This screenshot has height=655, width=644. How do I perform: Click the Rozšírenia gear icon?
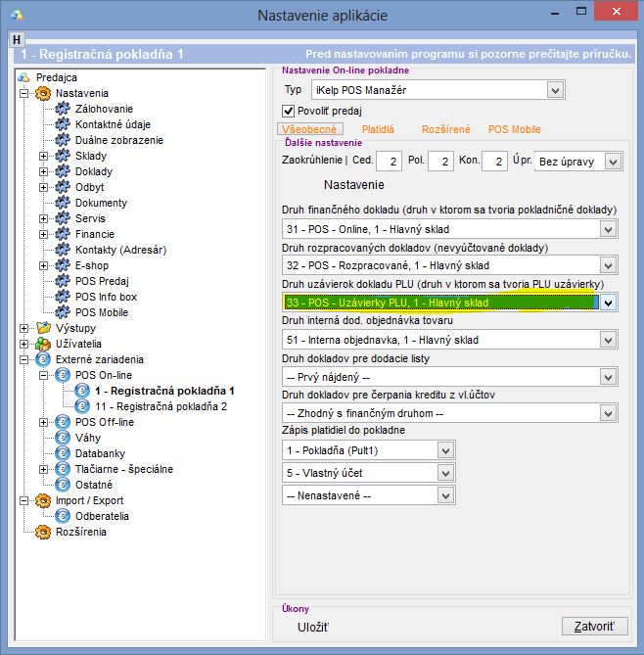click(43, 532)
